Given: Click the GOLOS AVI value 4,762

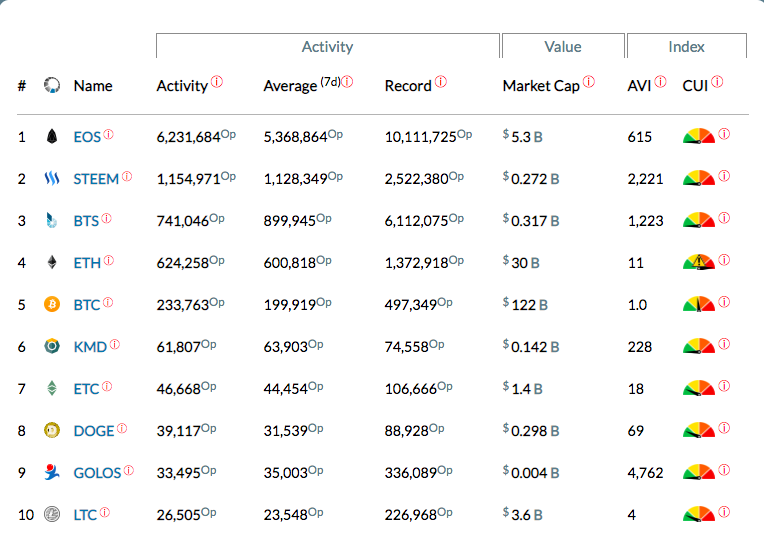Looking at the screenshot, I should [x=646, y=473].
